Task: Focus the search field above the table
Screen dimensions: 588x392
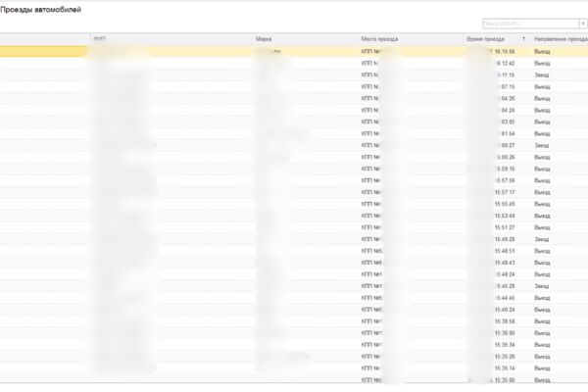Action: pos(530,24)
